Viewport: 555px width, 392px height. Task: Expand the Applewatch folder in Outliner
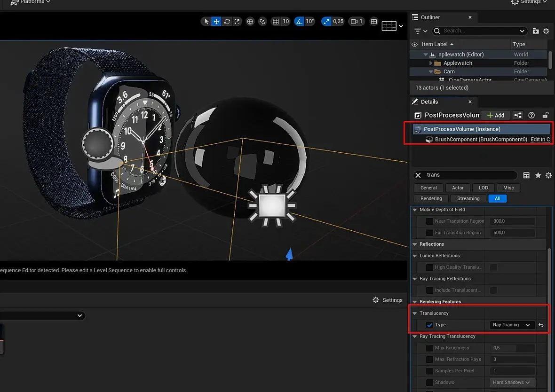click(431, 63)
